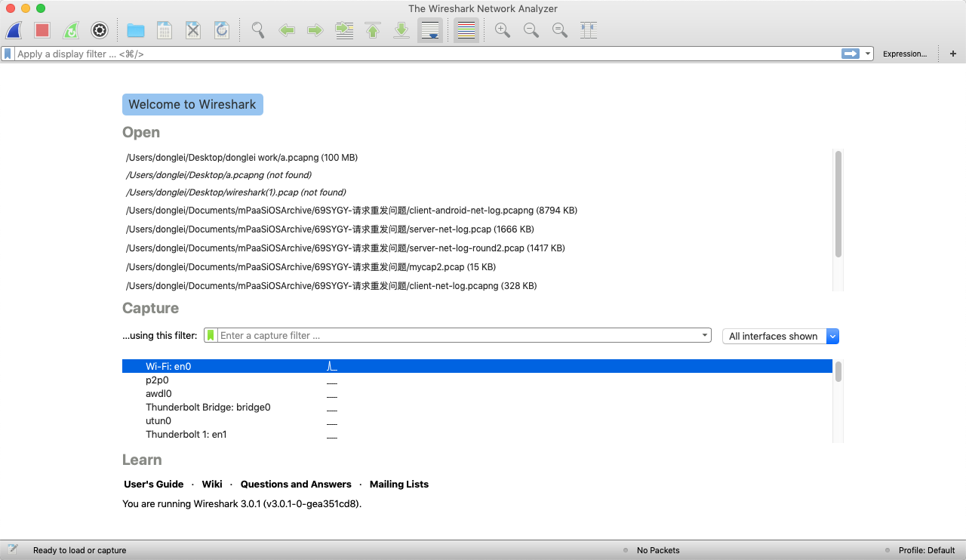Open Mailing Lists link
Viewport: 966px width, 560px height.
click(x=399, y=485)
